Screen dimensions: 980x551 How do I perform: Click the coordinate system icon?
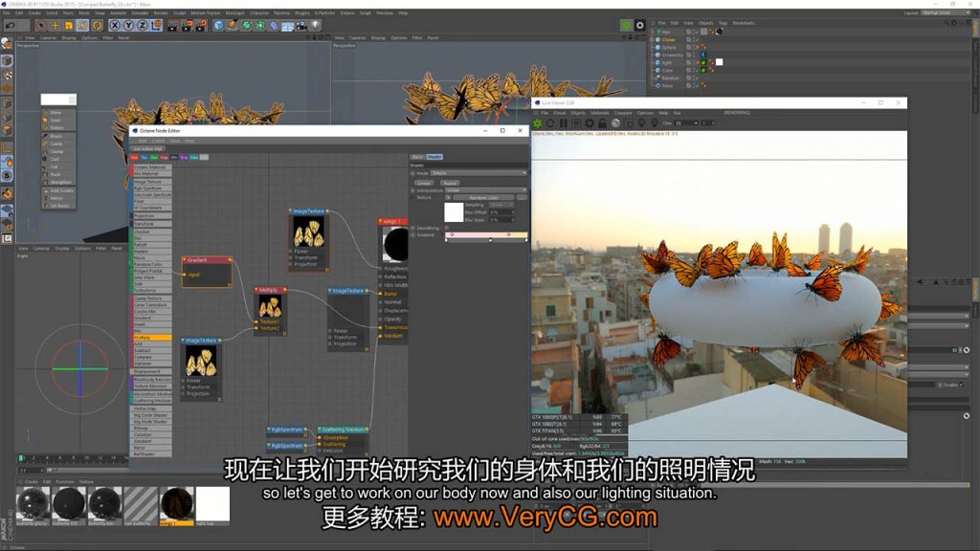click(x=156, y=26)
